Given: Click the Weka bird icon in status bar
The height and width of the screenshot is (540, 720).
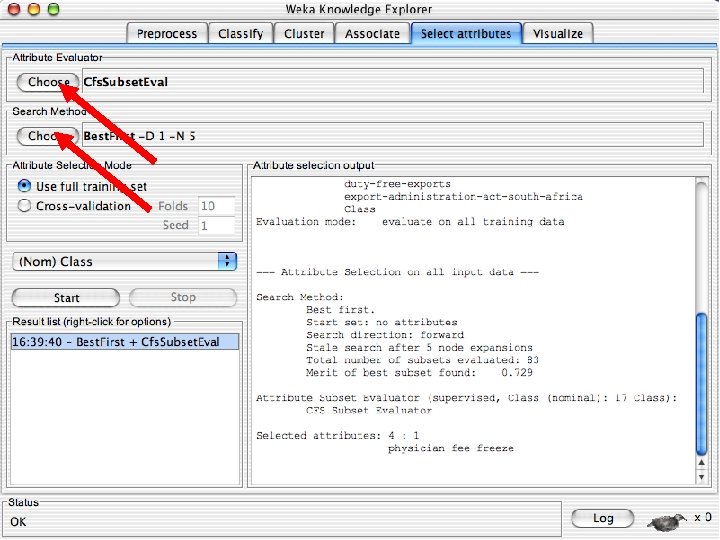Looking at the screenshot, I should tap(667, 521).
